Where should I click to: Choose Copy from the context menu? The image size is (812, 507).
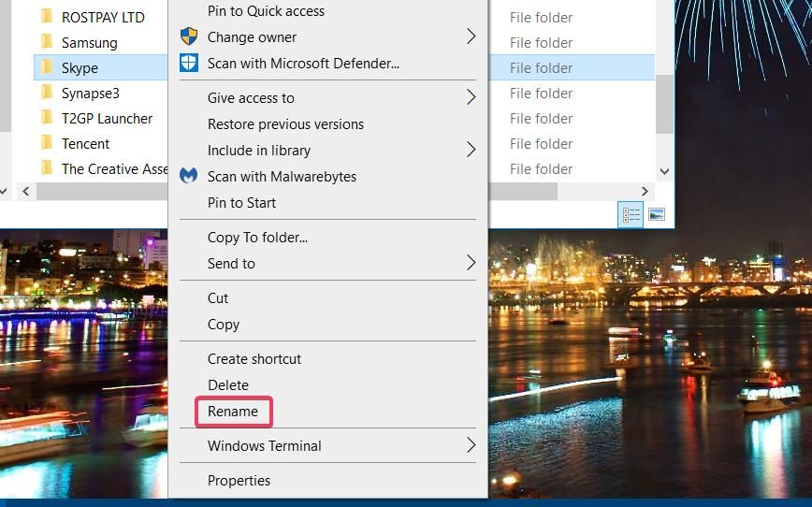[224, 325]
